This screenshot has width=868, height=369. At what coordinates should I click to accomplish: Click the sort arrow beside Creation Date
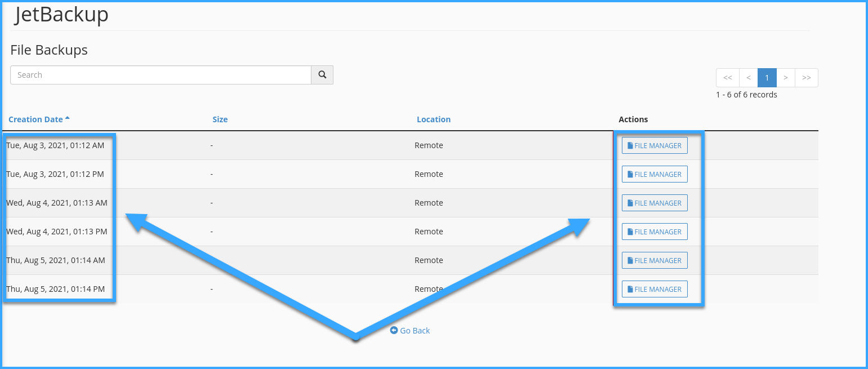tap(68, 118)
